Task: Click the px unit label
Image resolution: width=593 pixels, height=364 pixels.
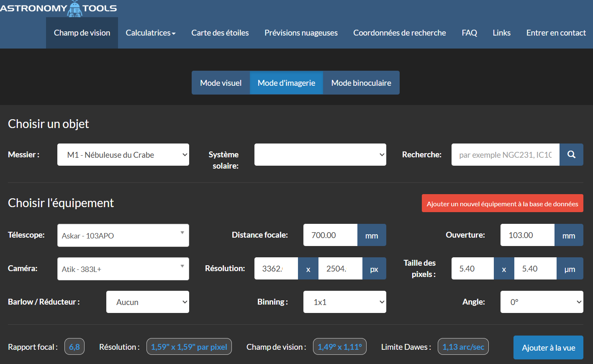Action: click(374, 269)
